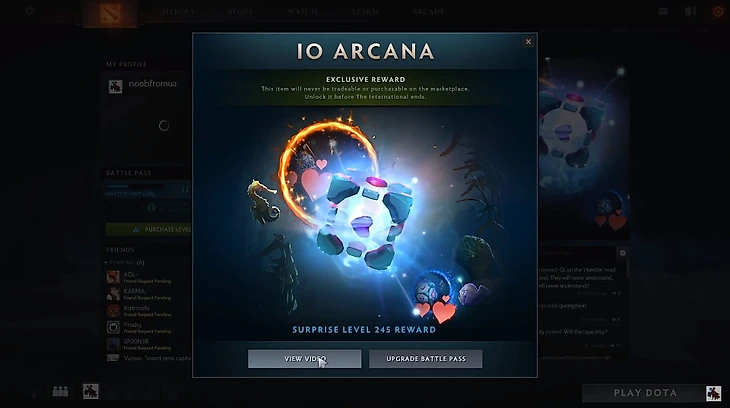Switch to the Watch tab
The width and height of the screenshot is (730, 408).
pyautogui.click(x=303, y=12)
